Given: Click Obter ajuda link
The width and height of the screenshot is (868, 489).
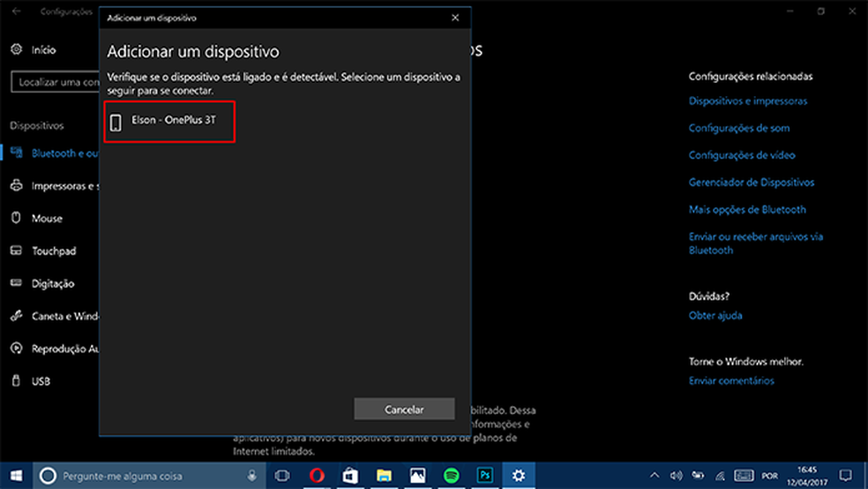Looking at the screenshot, I should (x=715, y=316).
